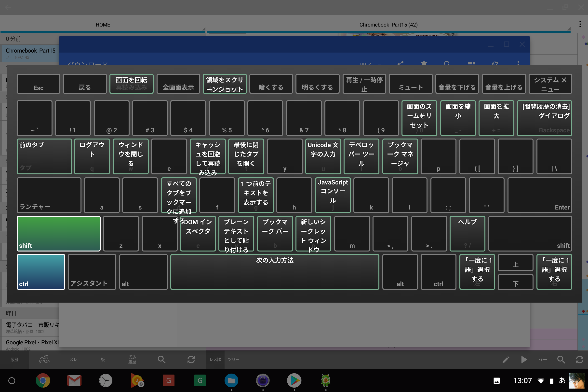The image size is (588, 392).
Task: Open the three-dot overflow menu
Action: [580, 24]
